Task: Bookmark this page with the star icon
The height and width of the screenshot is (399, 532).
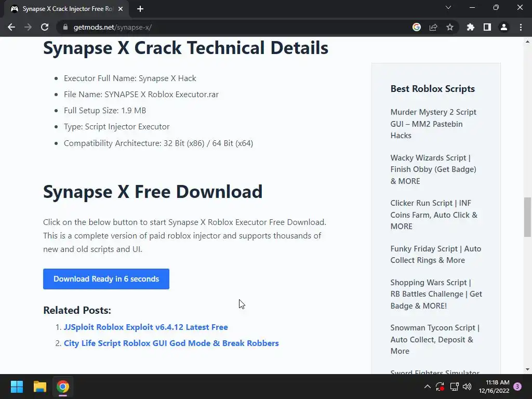Action: click(x=450, y=27)
